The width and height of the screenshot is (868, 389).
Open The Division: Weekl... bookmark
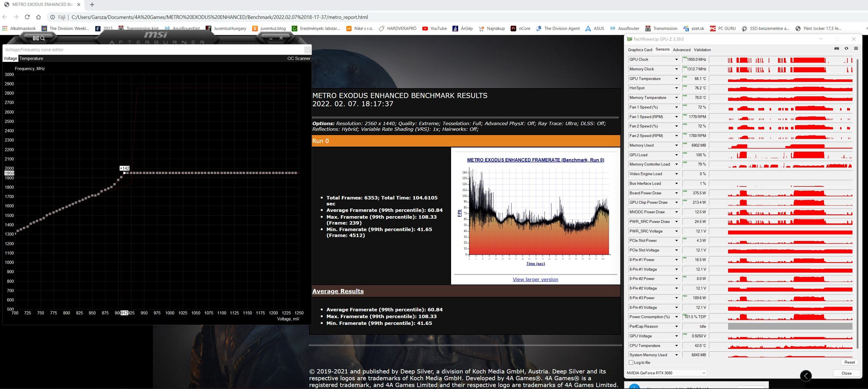[x=65, y=28]
